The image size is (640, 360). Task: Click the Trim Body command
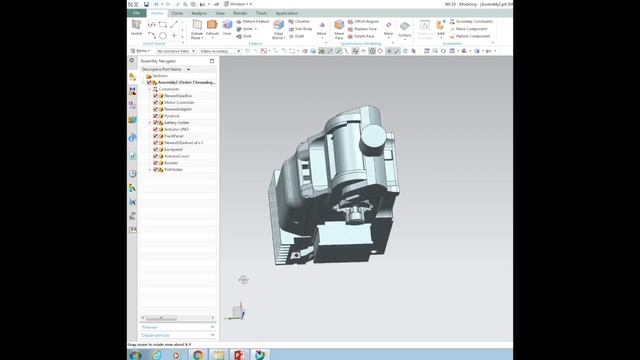[x=300, y=29]
